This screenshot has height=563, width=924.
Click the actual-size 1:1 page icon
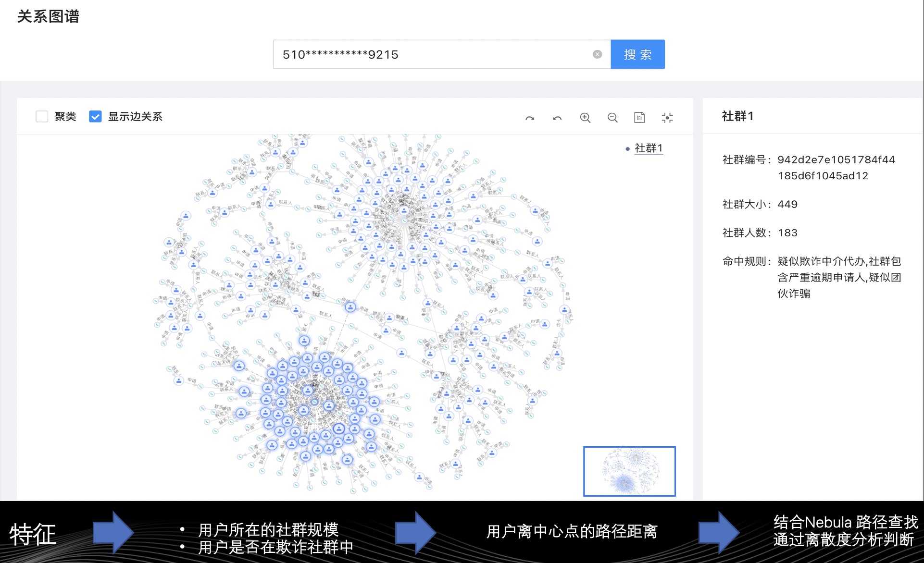click(639, 118)
